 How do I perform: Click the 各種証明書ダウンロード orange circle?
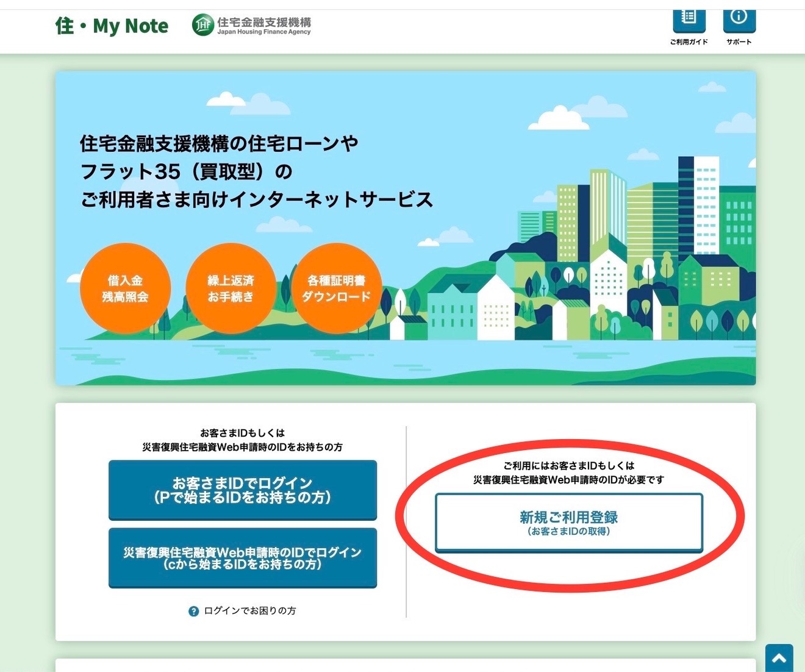tap(337, 288)
